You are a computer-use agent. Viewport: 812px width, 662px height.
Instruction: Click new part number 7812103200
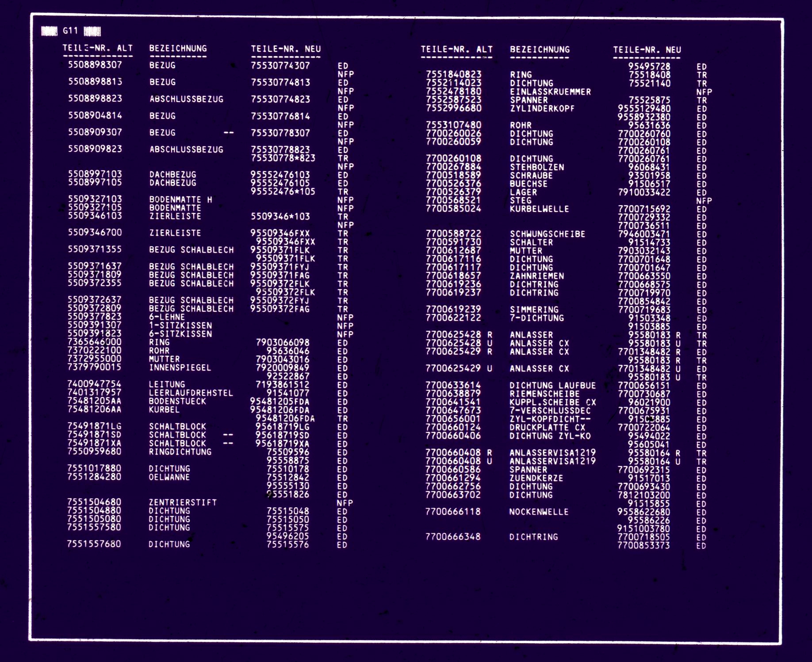point(644,495)
